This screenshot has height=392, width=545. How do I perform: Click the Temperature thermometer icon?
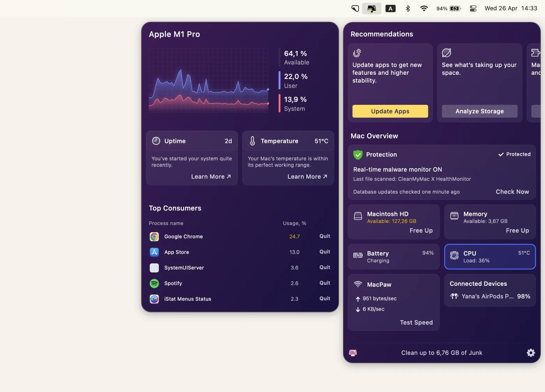(x=252, y=141)
